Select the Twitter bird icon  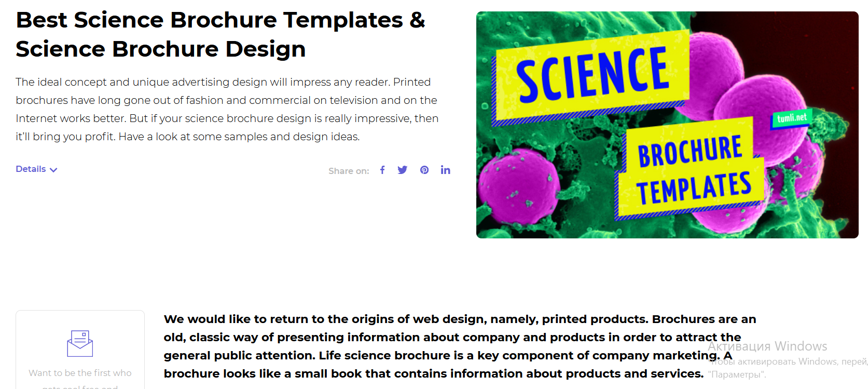tap(403, 169)
